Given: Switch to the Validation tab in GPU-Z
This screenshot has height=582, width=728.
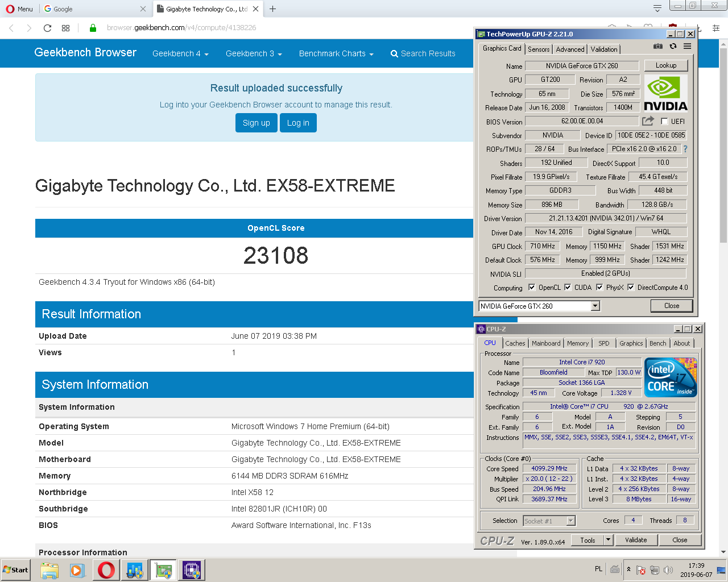Looking at the screenshot, I should pyautogui.click(x=604, y=49).
